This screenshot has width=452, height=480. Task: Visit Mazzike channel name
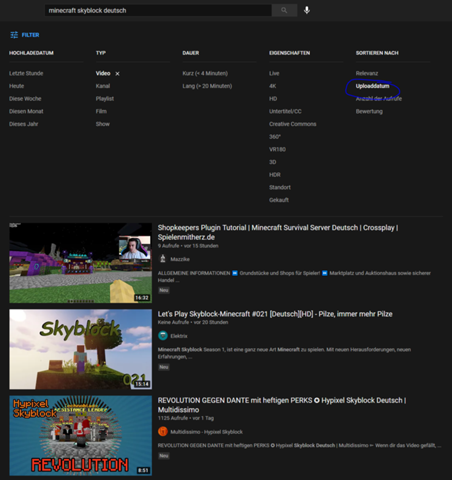click(180, 259)
